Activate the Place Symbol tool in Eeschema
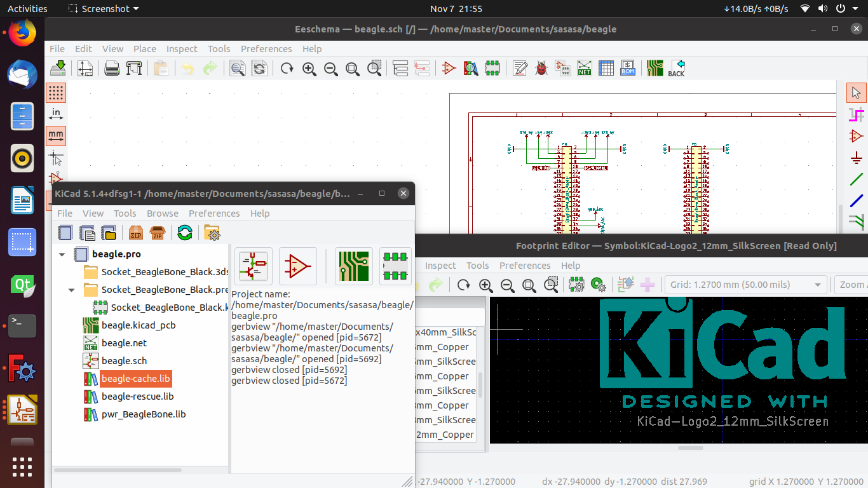 (x=857, y=136)
